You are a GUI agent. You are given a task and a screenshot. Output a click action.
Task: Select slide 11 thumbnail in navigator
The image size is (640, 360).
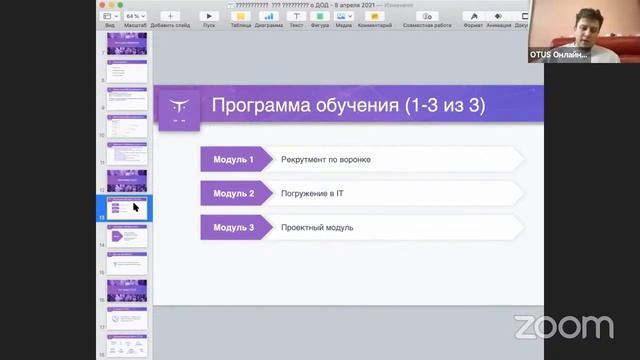coord(127,153)
